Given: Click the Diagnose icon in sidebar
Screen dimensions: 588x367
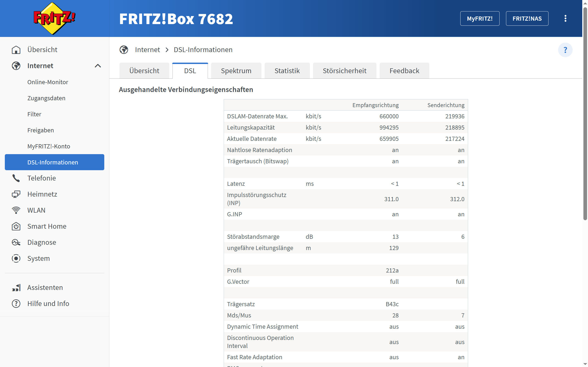Looking at the screenshot, I should point(16,242).
